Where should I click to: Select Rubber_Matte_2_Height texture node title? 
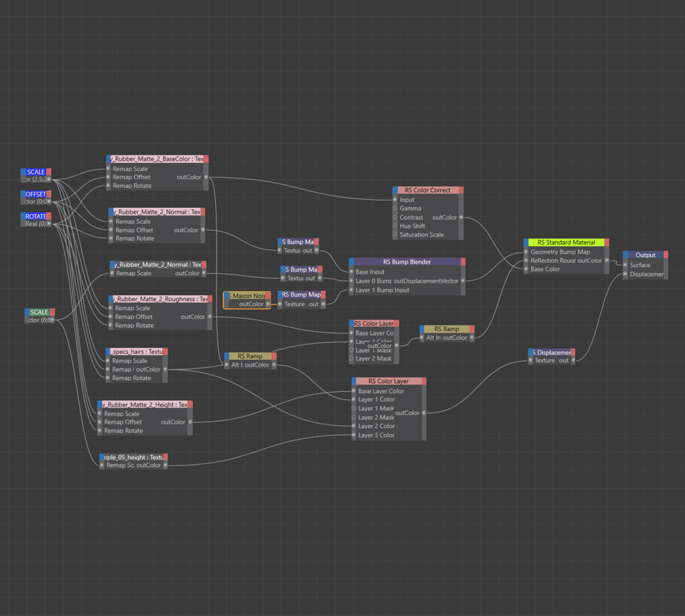pyautogui.click(x=144, y=405)
